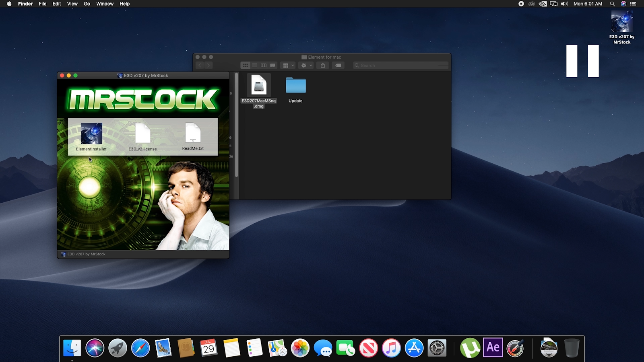The image size is (644, 362).
Task: Select the E3D v207 by MrStock desktop volume
Action: pyautogui.click(x=622, y=22)
